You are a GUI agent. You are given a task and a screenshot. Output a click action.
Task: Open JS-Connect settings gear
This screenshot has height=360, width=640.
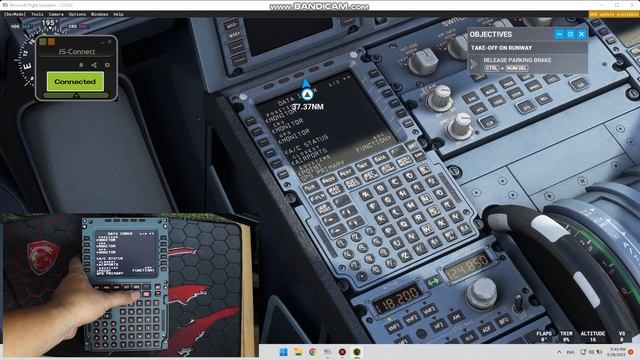click(x=107, y=65)
